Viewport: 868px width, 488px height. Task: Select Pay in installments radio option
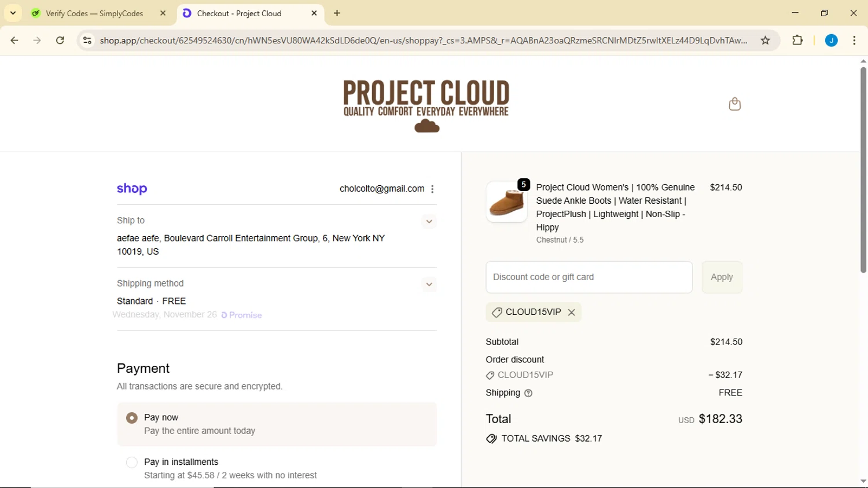[132, 463]
